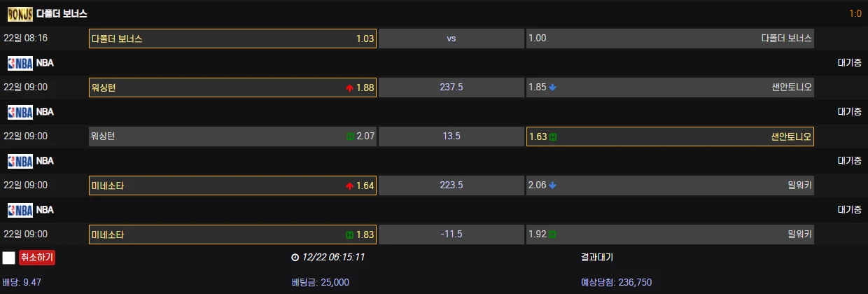Image resolution: width=868 pixels, height=294 pixels.
Task: Click the -11.5 handicap line cell
Action: coord(451,234)
